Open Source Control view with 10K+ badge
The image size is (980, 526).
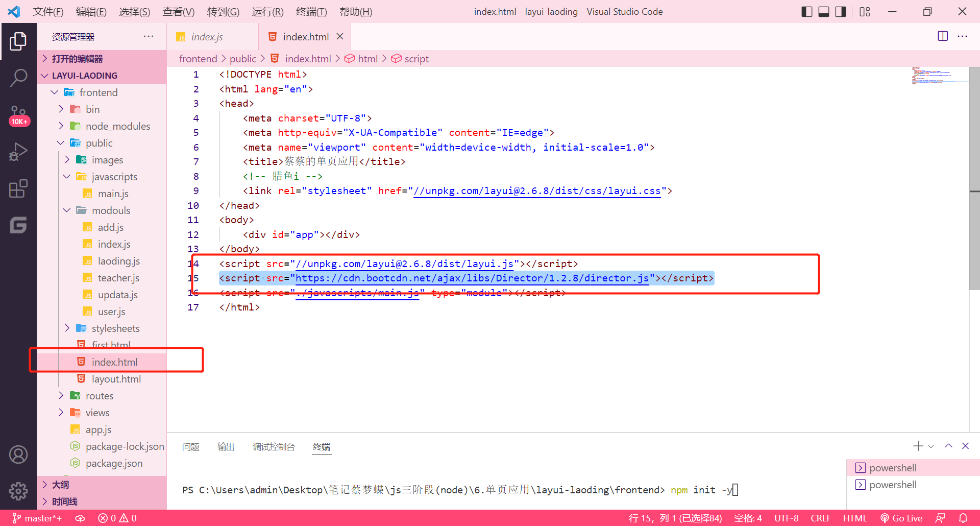tap(18, 115)
